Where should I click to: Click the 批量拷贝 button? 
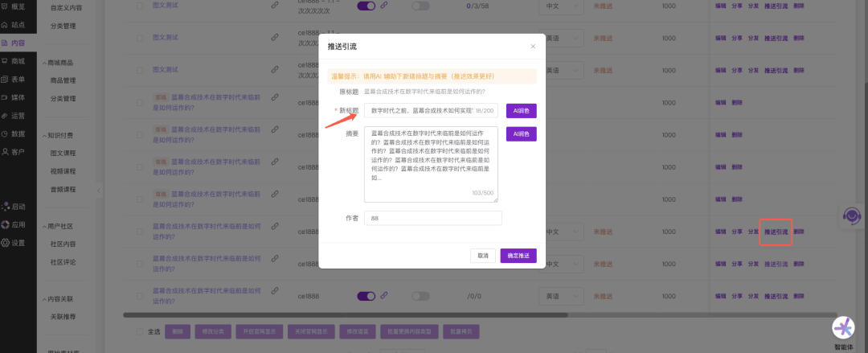click(461, 332)
